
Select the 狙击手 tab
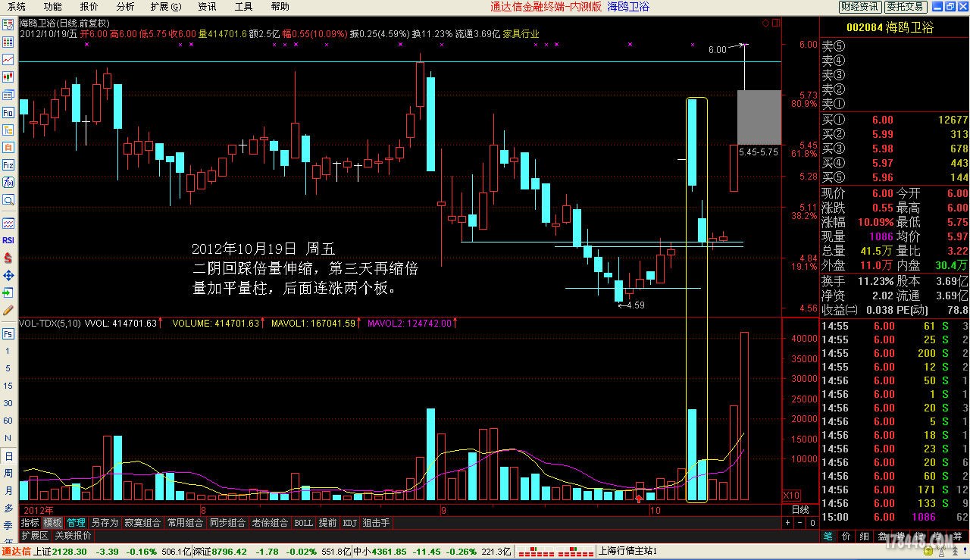tap(377, 523)
